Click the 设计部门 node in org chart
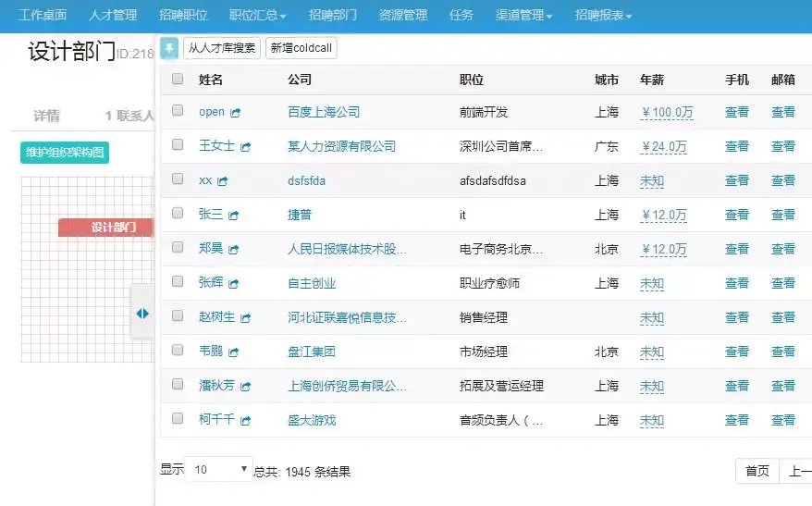The height and width of the screenshot is (506, 812). [106, 228]
